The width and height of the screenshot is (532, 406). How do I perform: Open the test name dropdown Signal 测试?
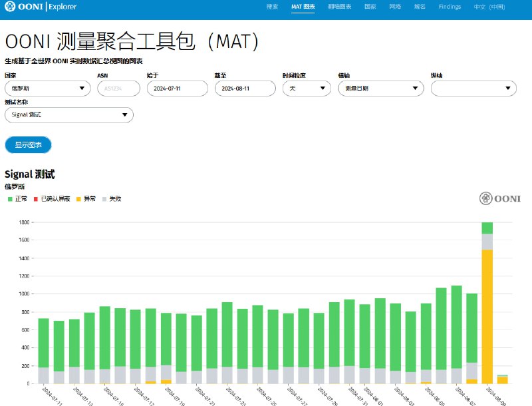tap(69, 114)
